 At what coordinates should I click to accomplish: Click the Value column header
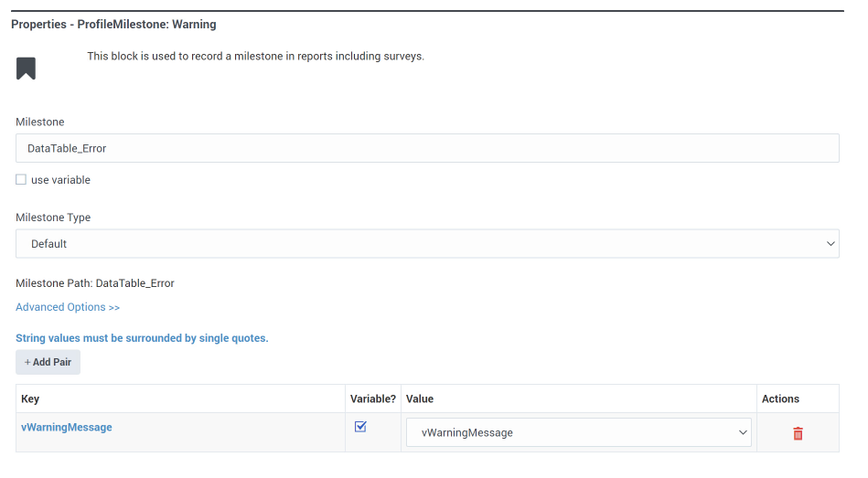point(420,398)
